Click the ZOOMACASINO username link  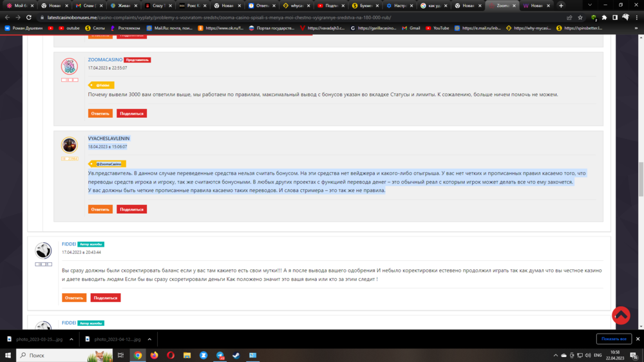(x=105, y=60)
